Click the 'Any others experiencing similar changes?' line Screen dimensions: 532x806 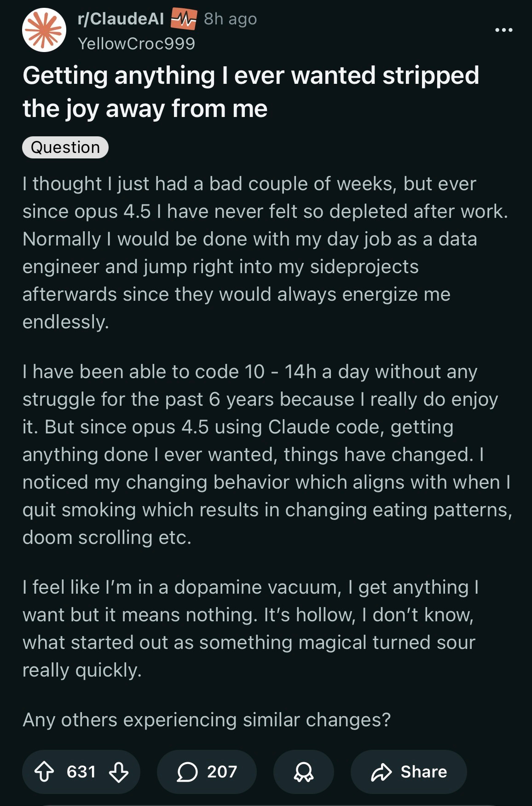(x=207, y=719)
